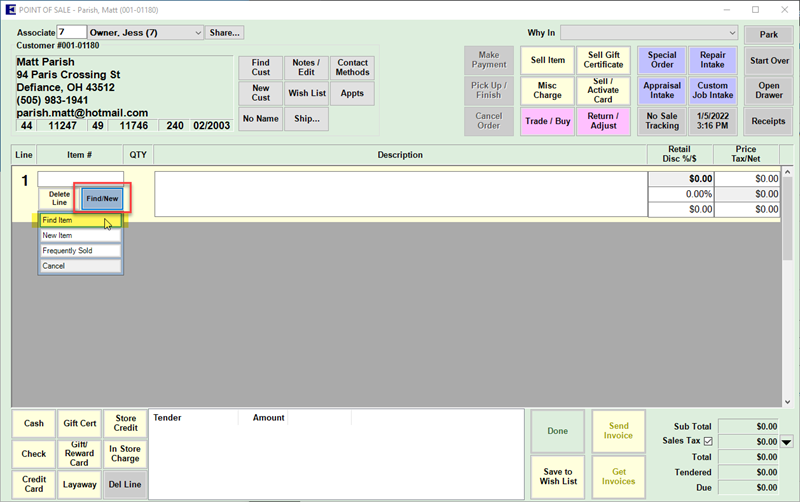This screenshot has height=502, width=800.
Task: Toggle the Sales Tax checkbox
Action: (x=708, y=441)
